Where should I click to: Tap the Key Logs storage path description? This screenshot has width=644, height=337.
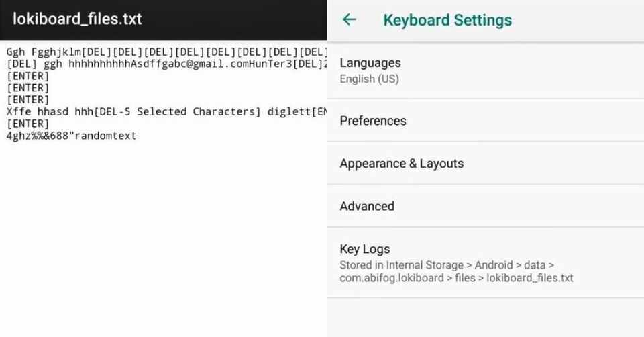[x=456, y=271]
